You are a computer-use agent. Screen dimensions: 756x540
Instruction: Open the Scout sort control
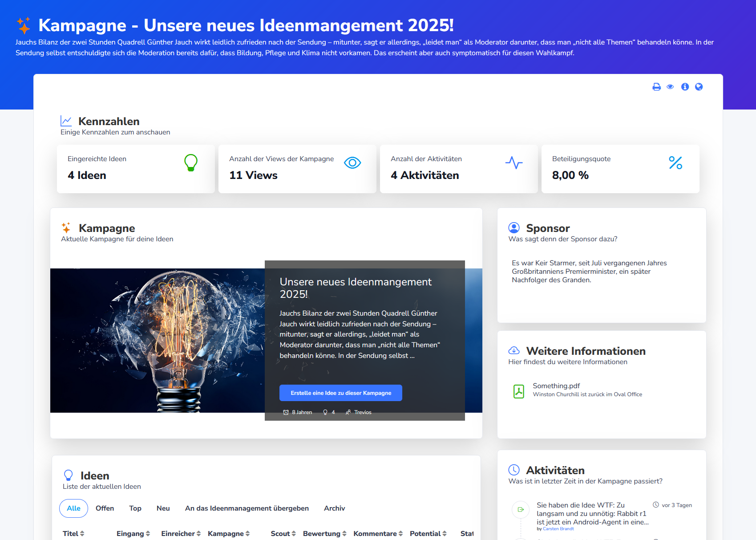[x=293, y=533]
